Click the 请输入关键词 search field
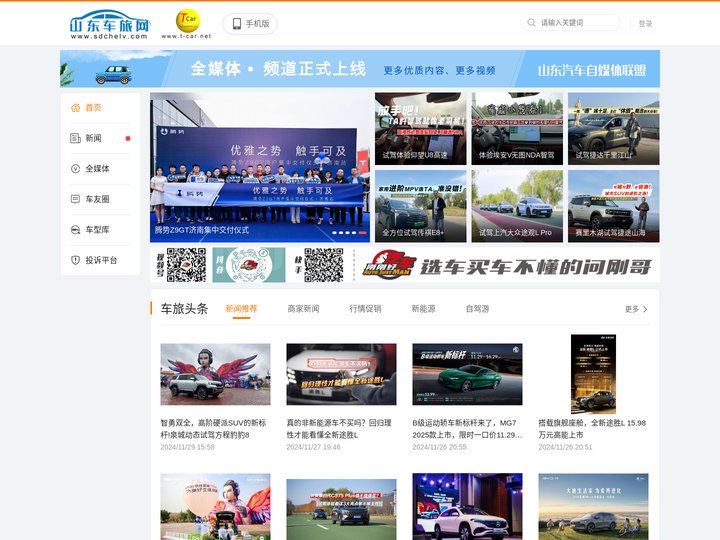720x540 pixels. click(x=570, y=22)
